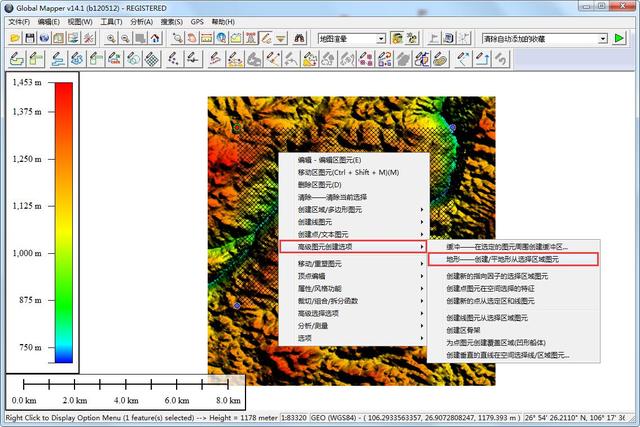Screen dimensions: 640x427
Task: Open the GPS menu
Action: pyautogui.click(x=197, y=22)
